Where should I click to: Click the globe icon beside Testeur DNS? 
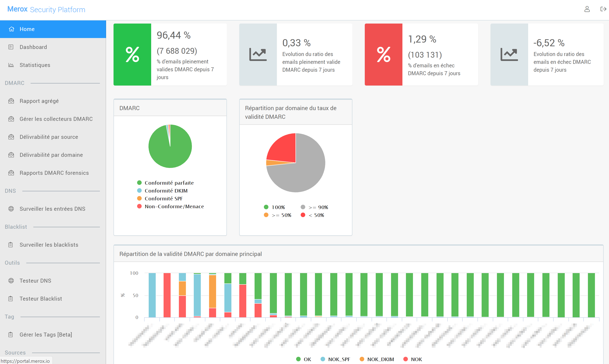tap(11, 281)
